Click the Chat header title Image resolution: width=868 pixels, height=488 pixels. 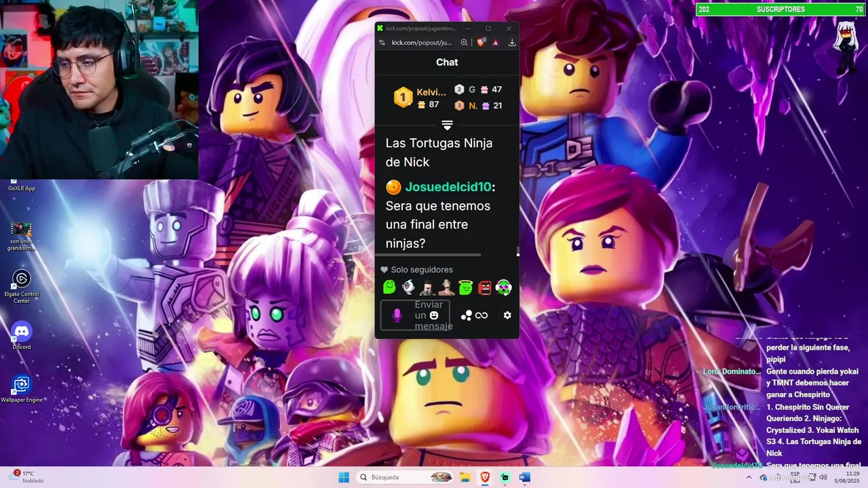pos(447,62)
